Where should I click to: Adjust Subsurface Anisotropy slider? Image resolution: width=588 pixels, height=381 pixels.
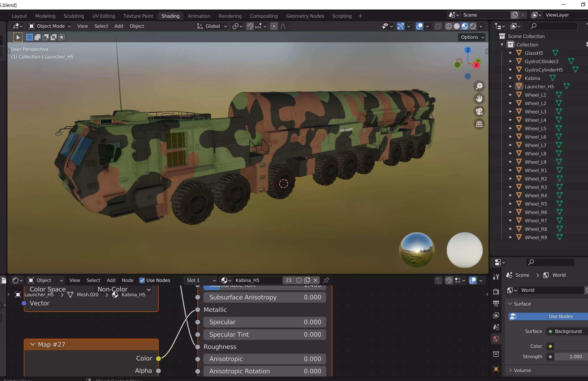265,297
